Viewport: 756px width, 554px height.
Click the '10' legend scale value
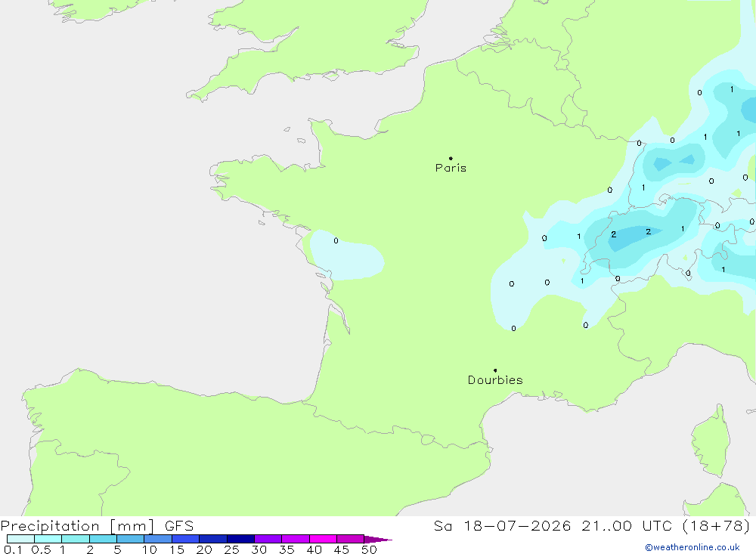[x=150, y=549]
